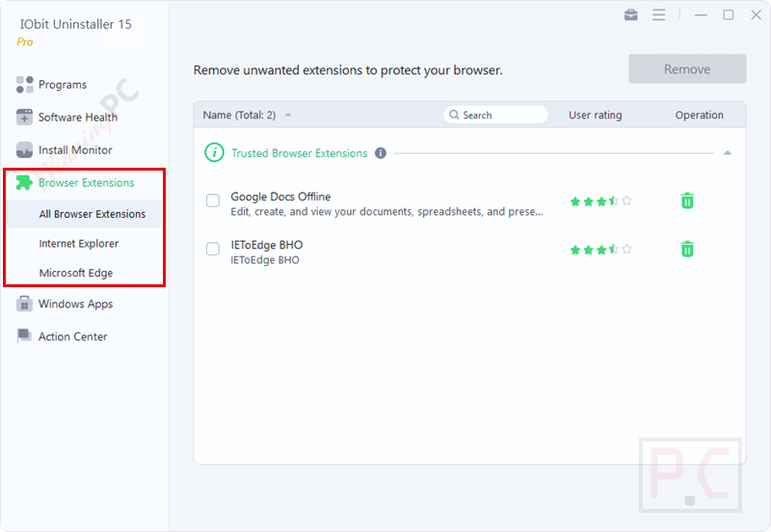Click the Remove button
This screenshot has width=771, height=532.
[x=687, y=68]
